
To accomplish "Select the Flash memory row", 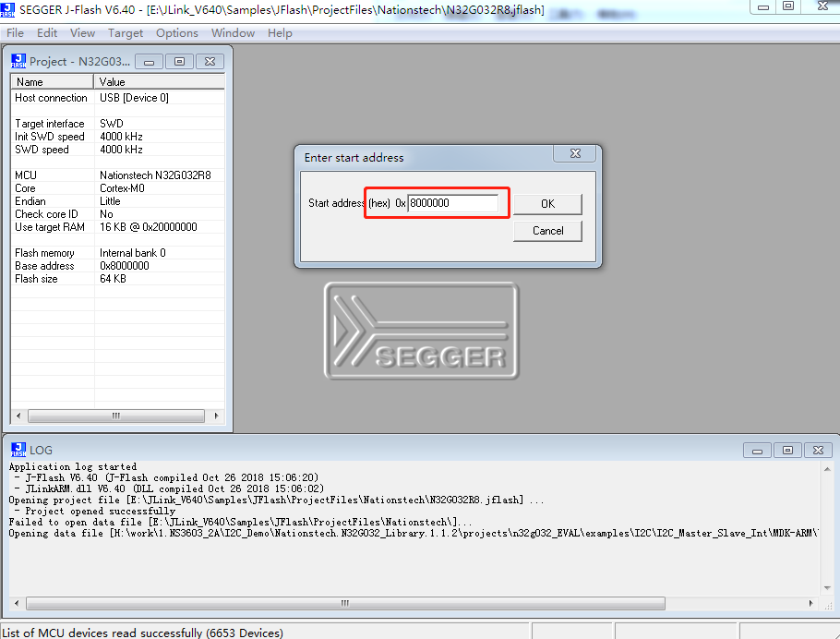I will coord(118,252).
